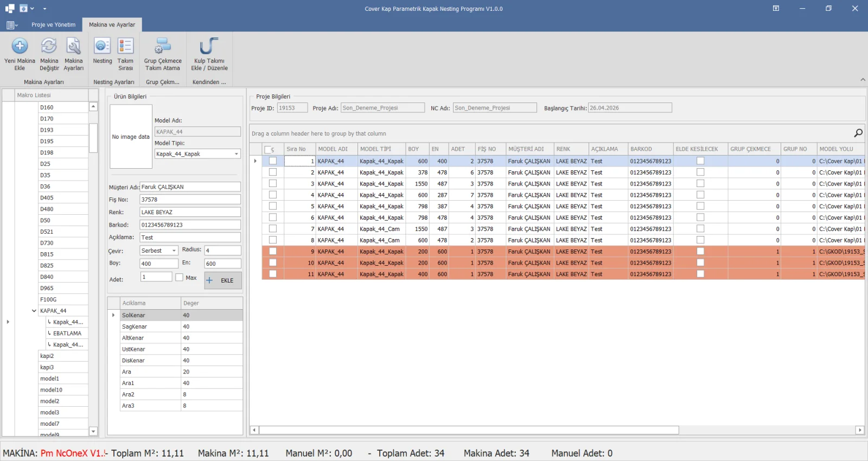Image resolution: width=868 pixels, height=461 pixels.
Task: Collapse the KAPAK_44 tree node
Action: 34,311
